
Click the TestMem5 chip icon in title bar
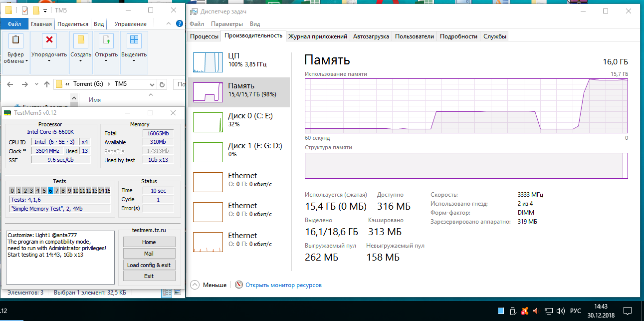(8, 113)
